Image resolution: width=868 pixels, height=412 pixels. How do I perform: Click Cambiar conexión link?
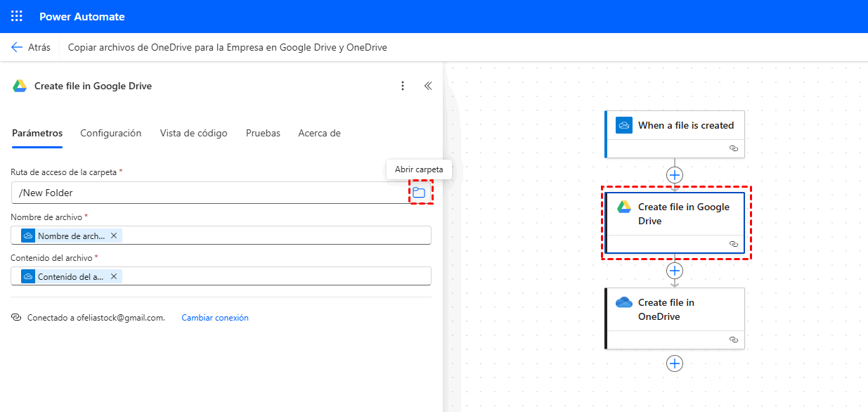pyautogui.click(x=215, y=318)
